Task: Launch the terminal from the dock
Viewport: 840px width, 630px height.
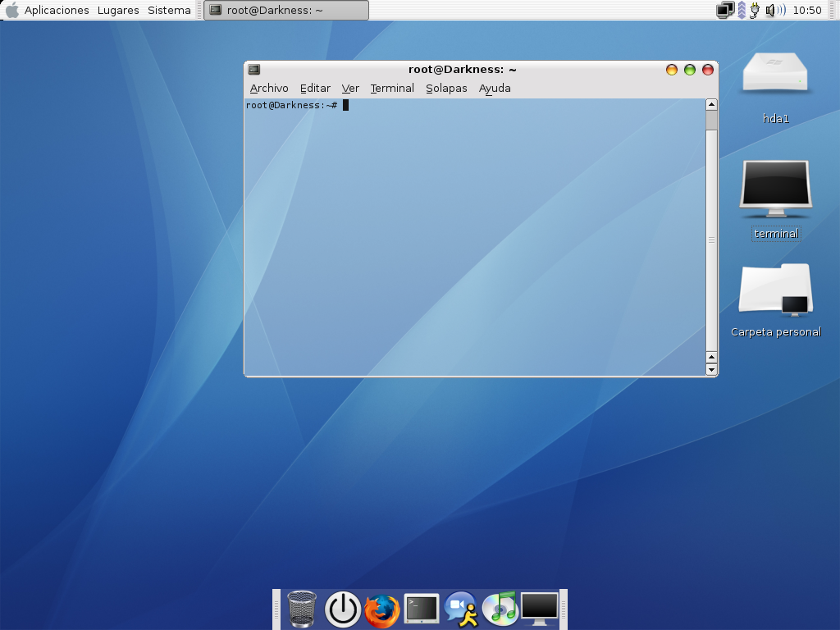Action: [422, 609]
